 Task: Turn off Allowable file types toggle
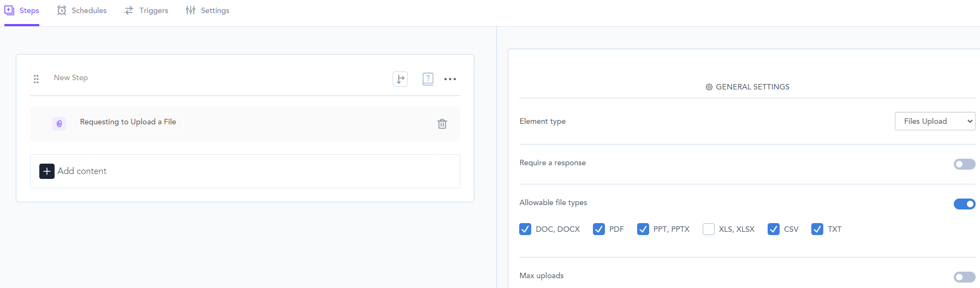(x=964, y=204)
